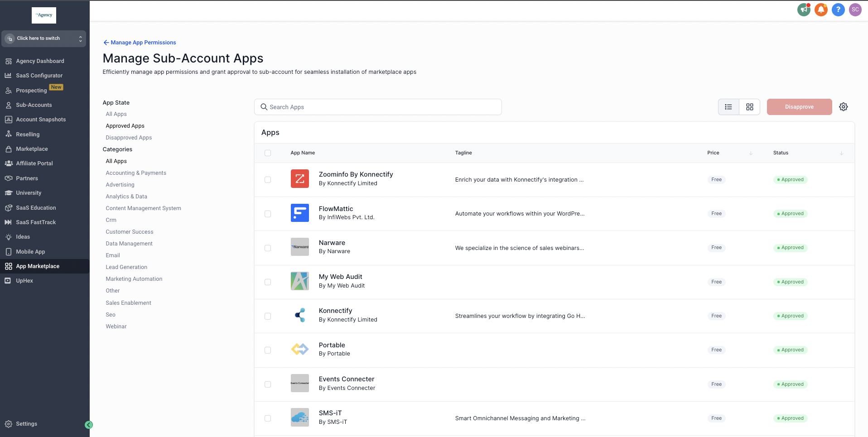Click the University graduation cap icon

click(9, 193)
